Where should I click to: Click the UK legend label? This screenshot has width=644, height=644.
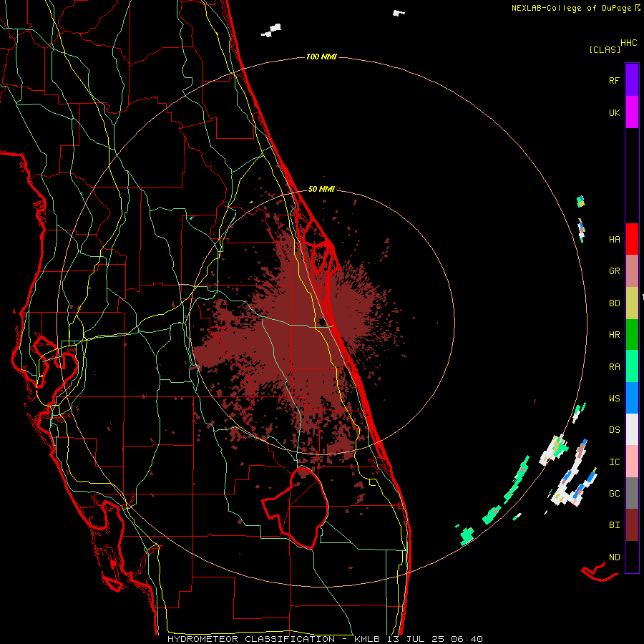pos(614,112)
